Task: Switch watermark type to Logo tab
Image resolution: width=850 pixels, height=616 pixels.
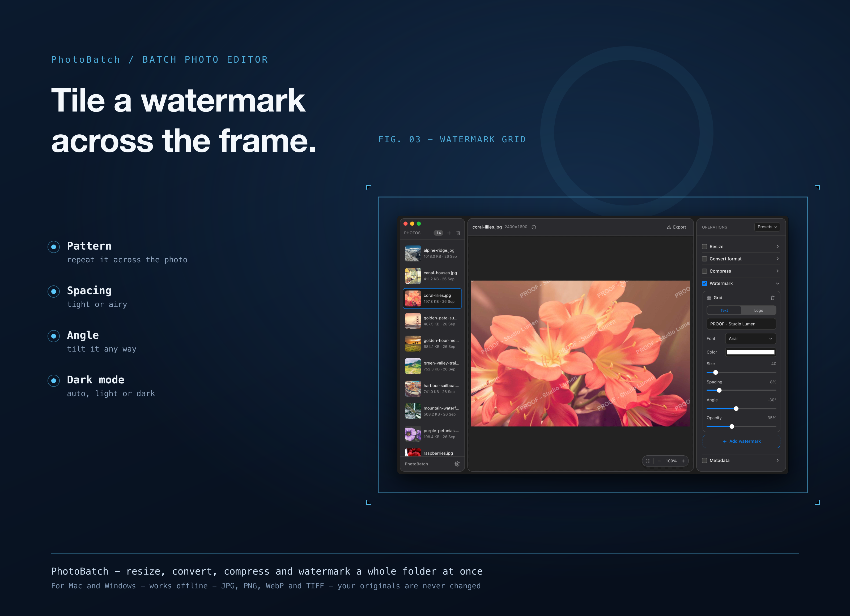Action: (x=759, y=311)
